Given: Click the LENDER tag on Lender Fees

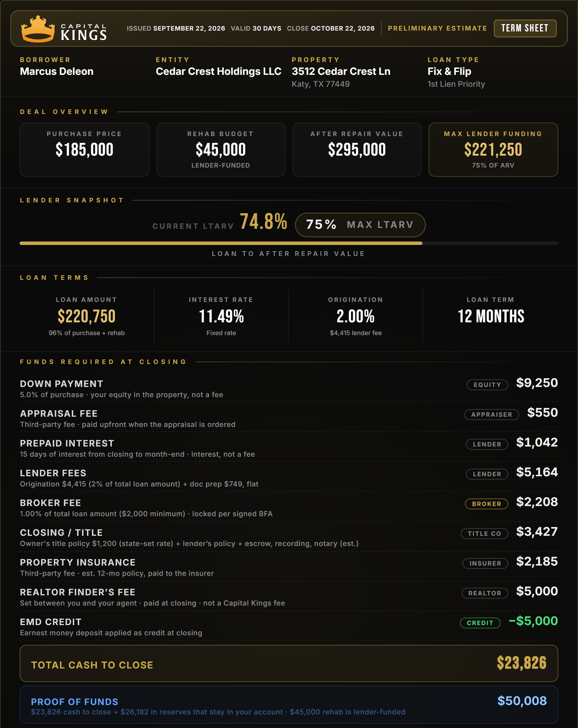Looking at the screenshot, I should [x=487, y=474].
